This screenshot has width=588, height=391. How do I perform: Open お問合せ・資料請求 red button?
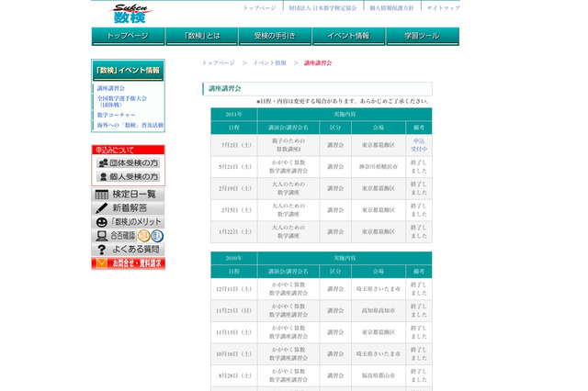[x=128, y=263]
